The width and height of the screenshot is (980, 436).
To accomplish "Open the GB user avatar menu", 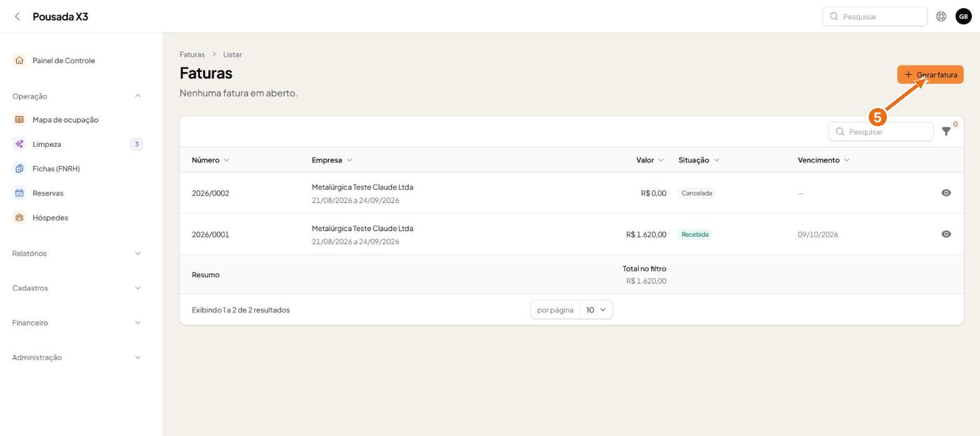I will tap(963, 17).
